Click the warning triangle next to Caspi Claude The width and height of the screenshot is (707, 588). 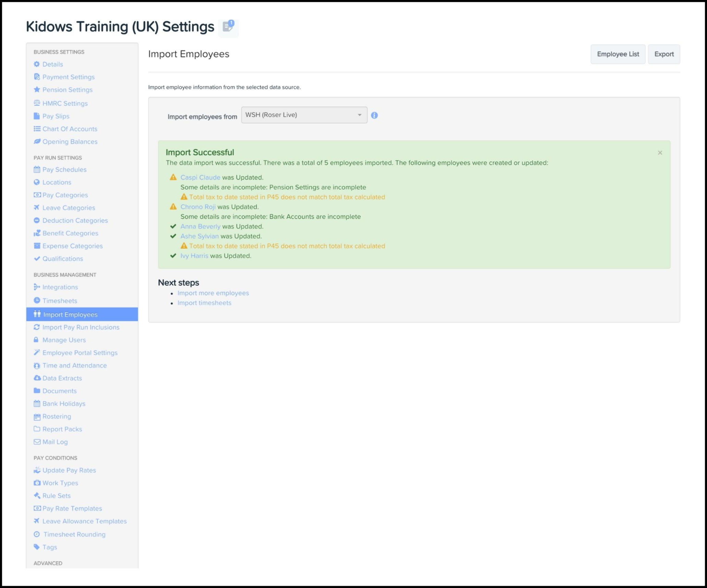click(x=173, y=177)
